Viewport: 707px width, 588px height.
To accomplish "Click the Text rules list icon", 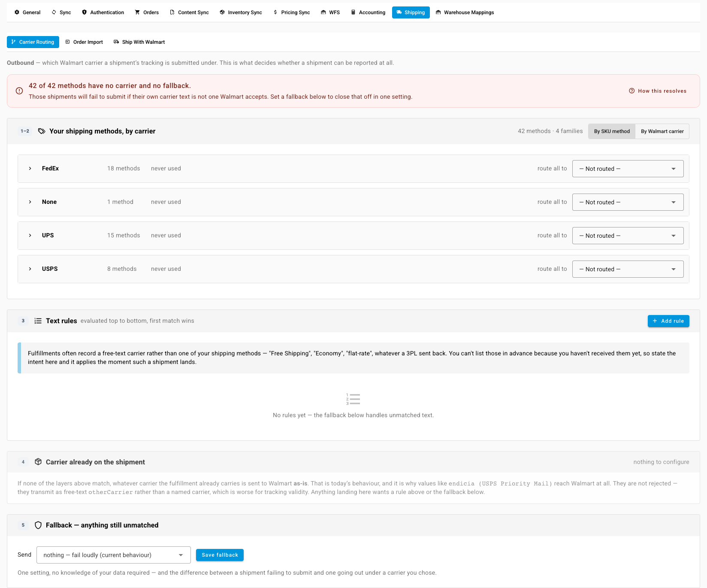I will [x=38, y=321].
